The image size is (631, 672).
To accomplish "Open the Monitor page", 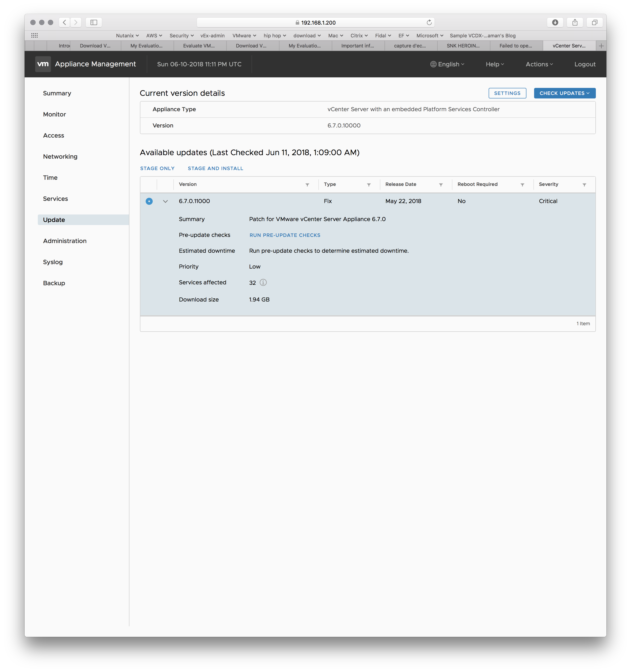I will pyautogui.click(x=54, y=114).
